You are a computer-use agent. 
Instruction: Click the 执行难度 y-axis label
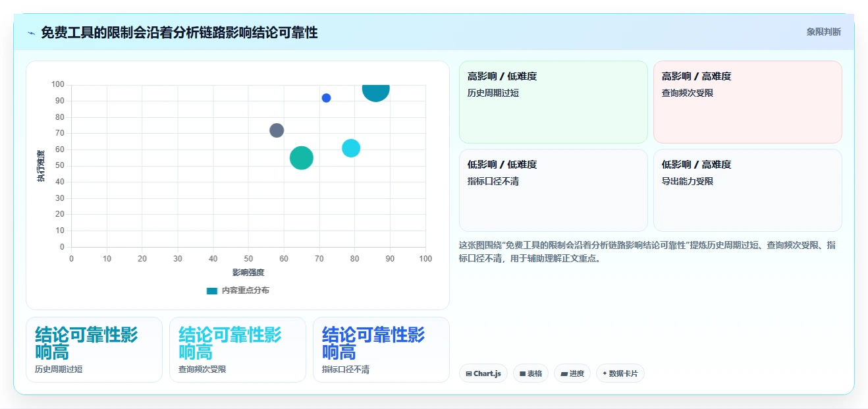click(41, 166)
